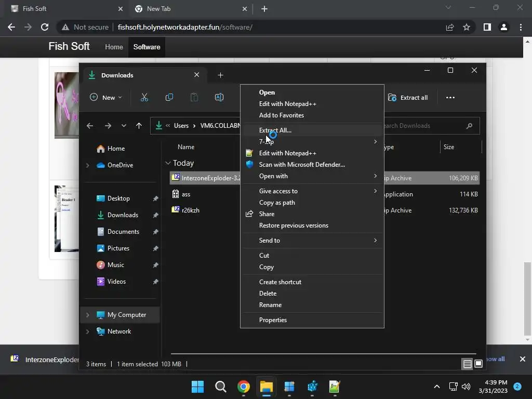This screenshot has width=532, height=399.
Task: Choose Copy as path
Action: point(312,203)
